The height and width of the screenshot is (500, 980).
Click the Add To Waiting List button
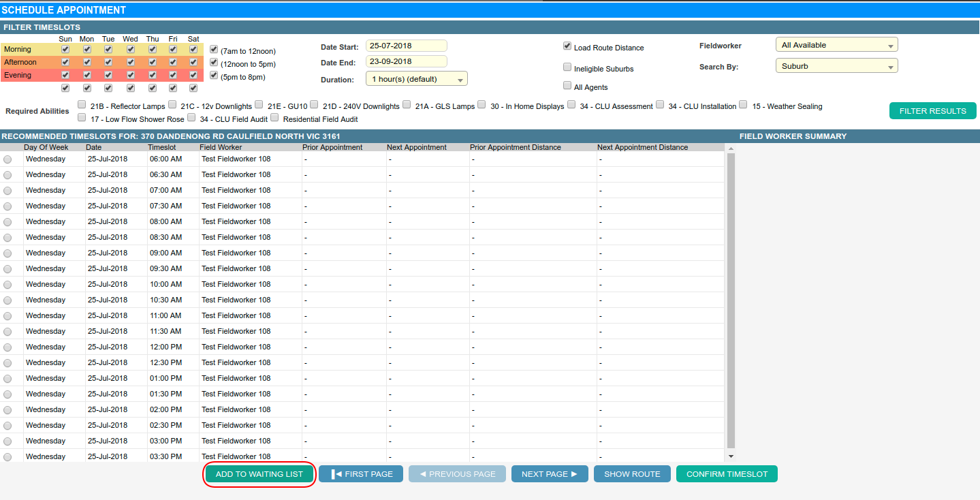(x=259, y=474)
